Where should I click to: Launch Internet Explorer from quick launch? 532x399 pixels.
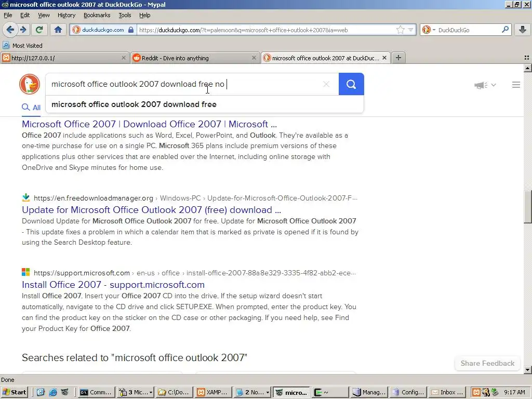53,392
